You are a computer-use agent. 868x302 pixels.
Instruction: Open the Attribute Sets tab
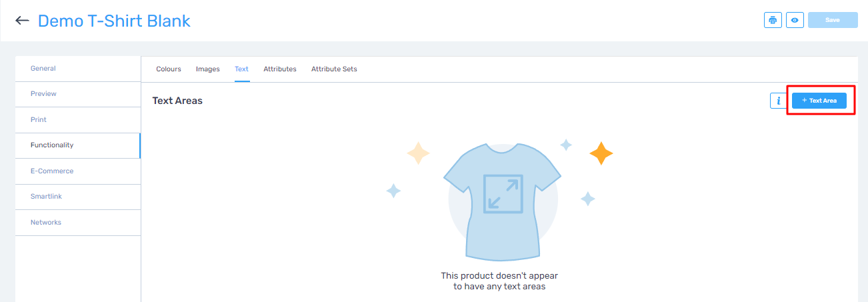(334, 69)
